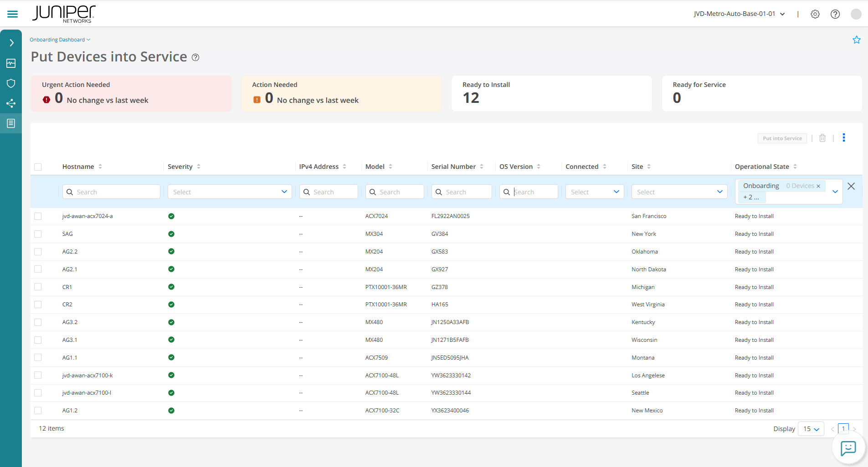The height and width of the screenshot is (467, 868).
Task: Select the jvd-awan-acx7024-a row checkbox
Action: [x=38, y=216]
